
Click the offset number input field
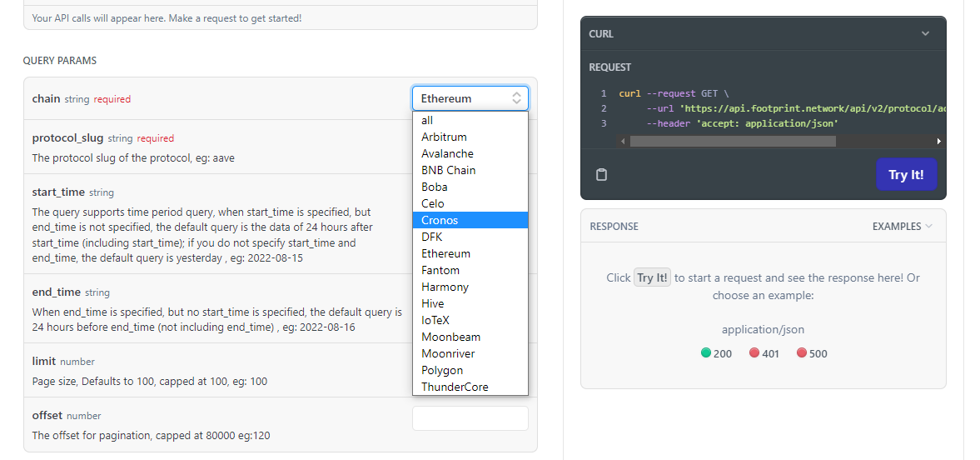(x=470, y=418)
